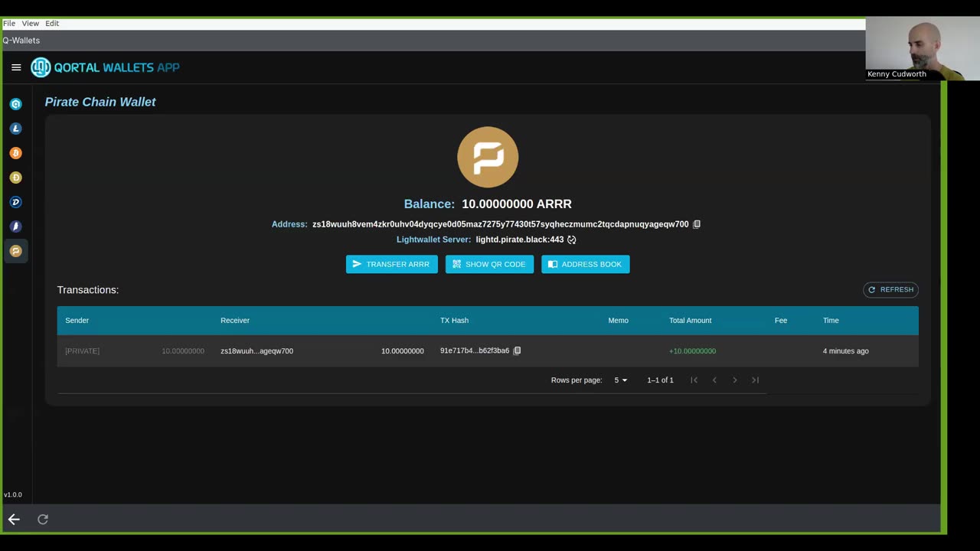Screen dimensions: 980x551
Task: Click the '1–1 of 1' pagination text
Action: [x=660, y=380]
